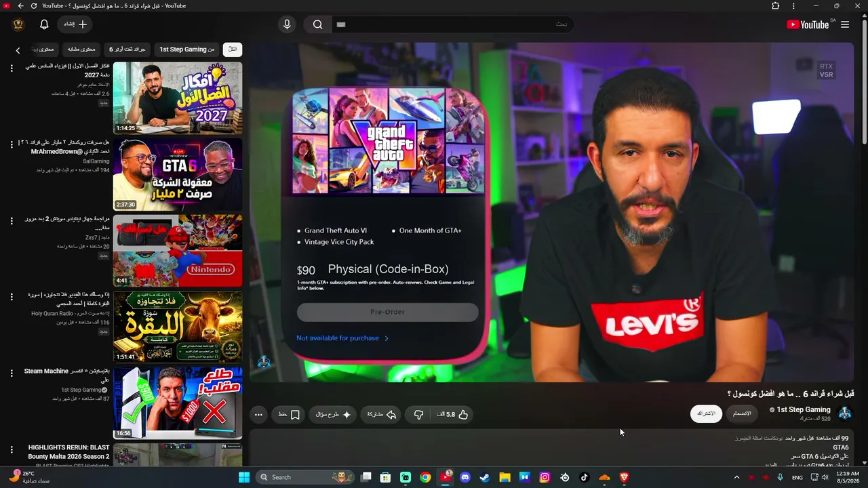Image resolution: width=868 pixels, height=488 pixels.
Task: Open the إنشاء create menu
Action: coord(75,24)
